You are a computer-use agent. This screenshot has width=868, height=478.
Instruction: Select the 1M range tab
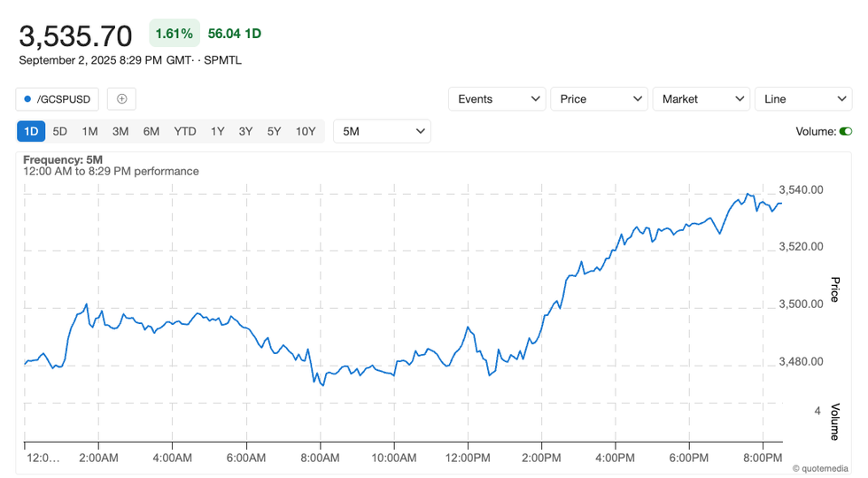89,132
